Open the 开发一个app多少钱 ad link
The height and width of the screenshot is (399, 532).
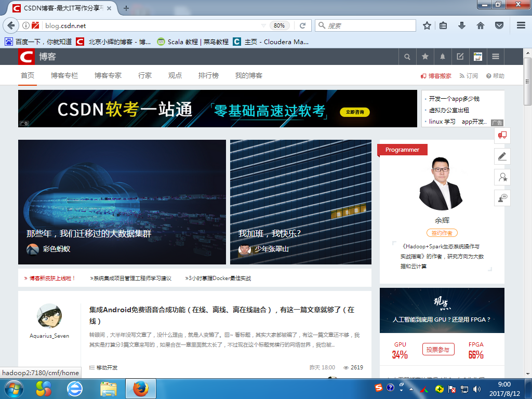point(454,99)
